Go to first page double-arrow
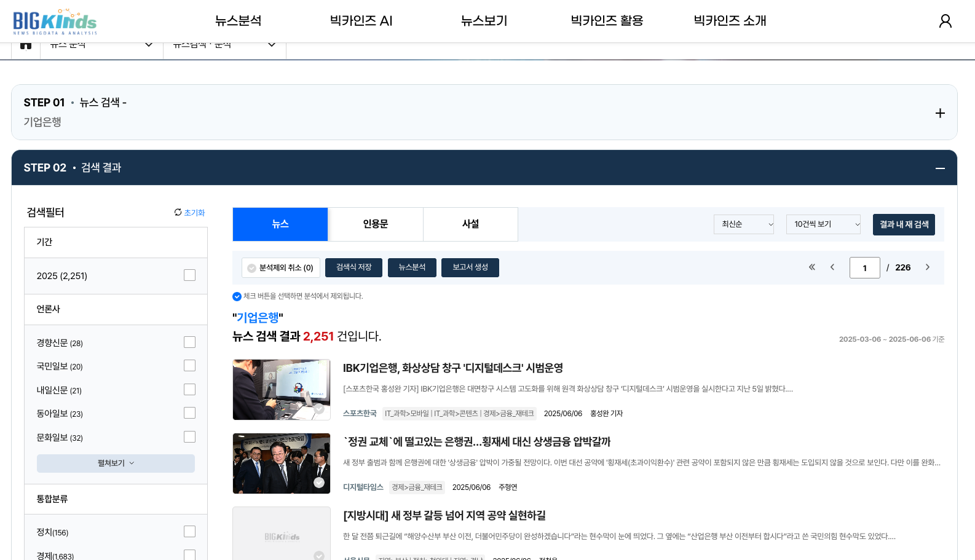This screenshot has height=560, width=975. (x=812, y=267)
